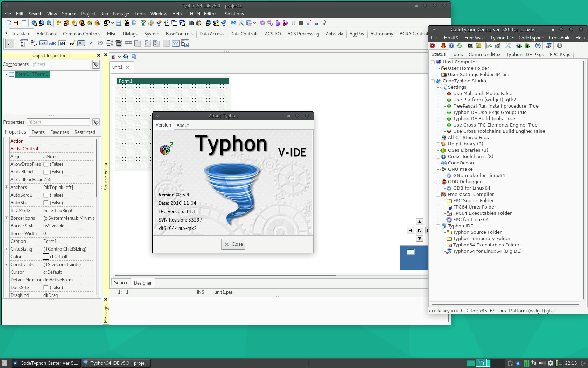Expand the Constraints property
This screenshot has width=588, height=368.
coord(6,265)
